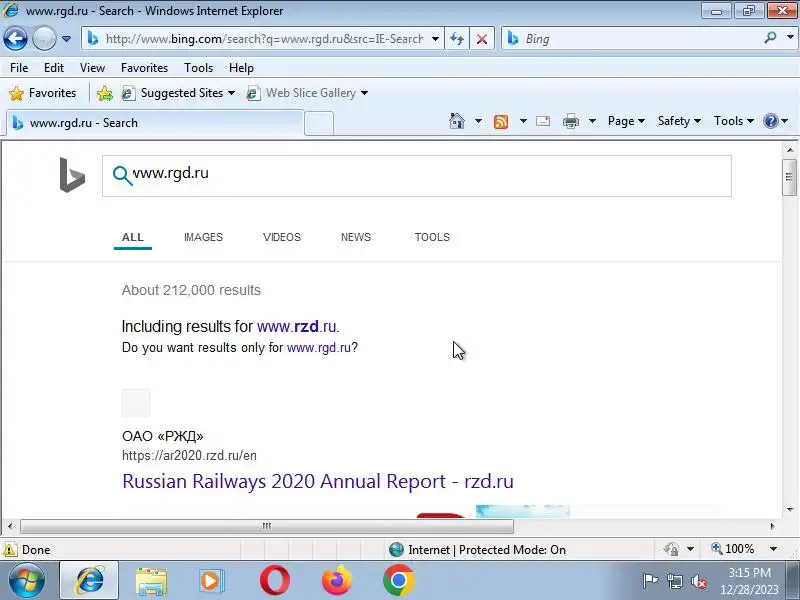Click horizontal scrollbar right arrow
Viewport: 800px width, 600px height.
click(772, 526)
